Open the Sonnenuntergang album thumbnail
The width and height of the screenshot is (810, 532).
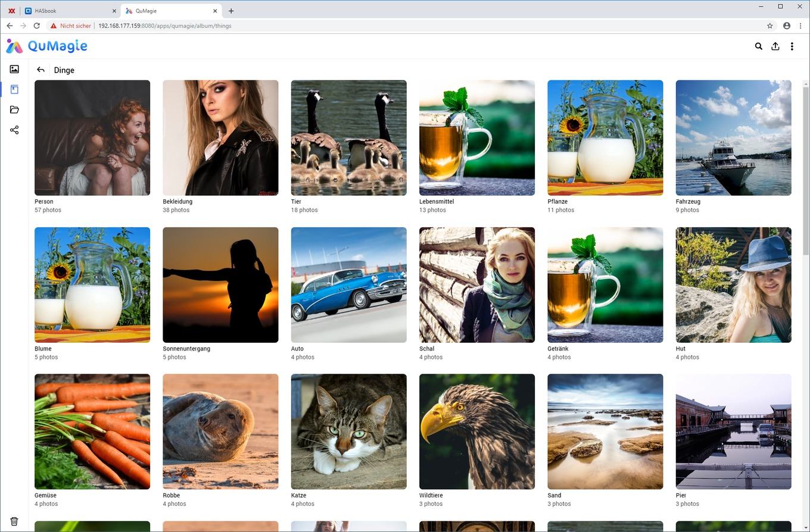click(220, 284)
